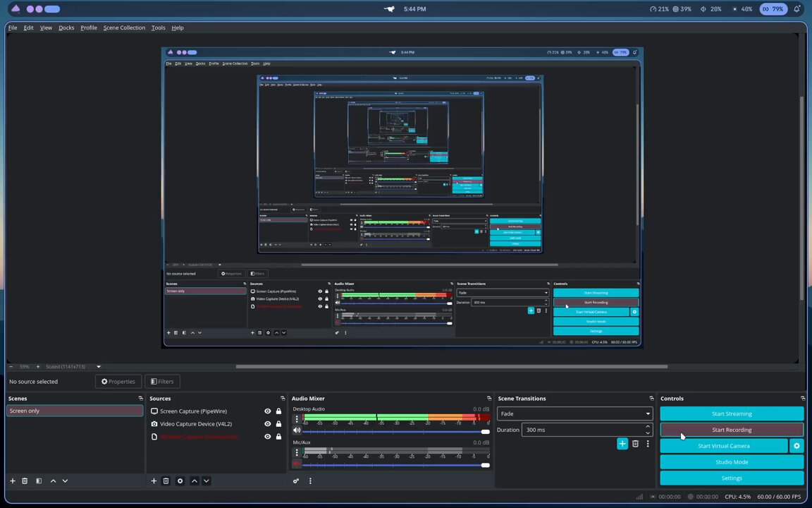The height and width of the screenshot is (508, 812).
Task: Move the source up with the arrow icon
Action: (195, 481)
